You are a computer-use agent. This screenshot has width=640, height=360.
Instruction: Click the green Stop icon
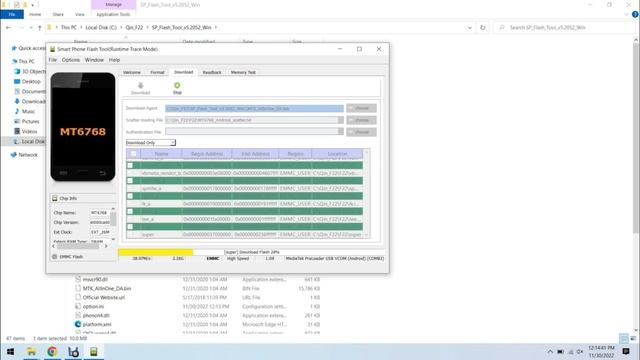[177, 85]
